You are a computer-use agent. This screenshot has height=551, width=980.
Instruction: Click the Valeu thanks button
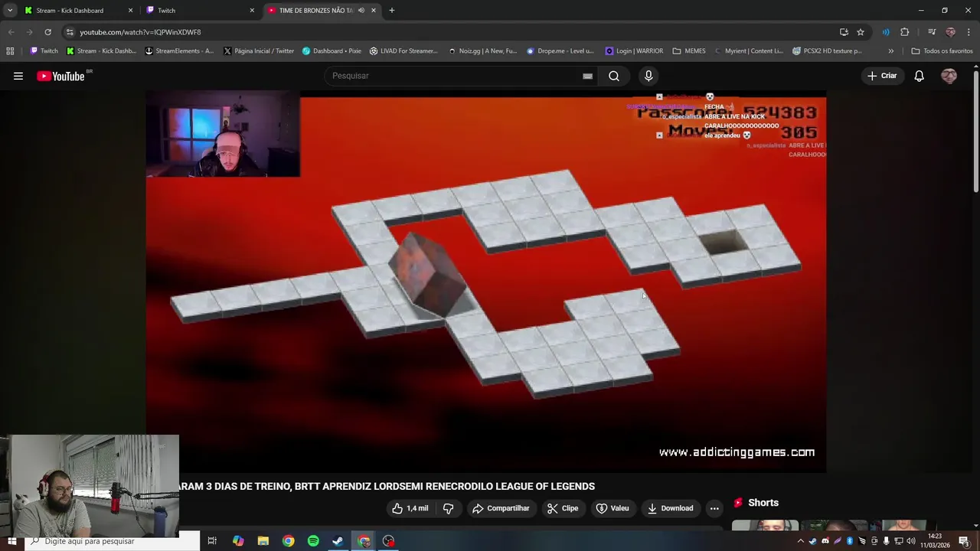(612, 508)
